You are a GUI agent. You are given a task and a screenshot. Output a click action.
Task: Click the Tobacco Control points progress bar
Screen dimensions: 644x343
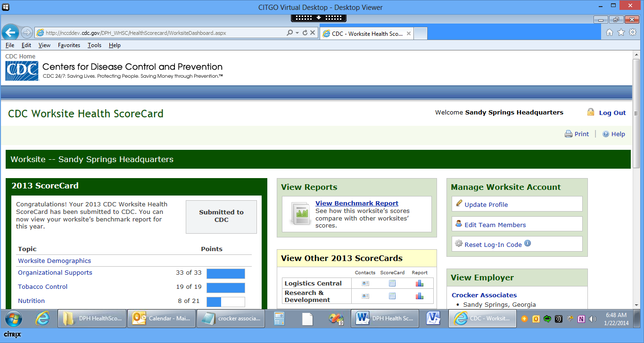tap(226, 288)
